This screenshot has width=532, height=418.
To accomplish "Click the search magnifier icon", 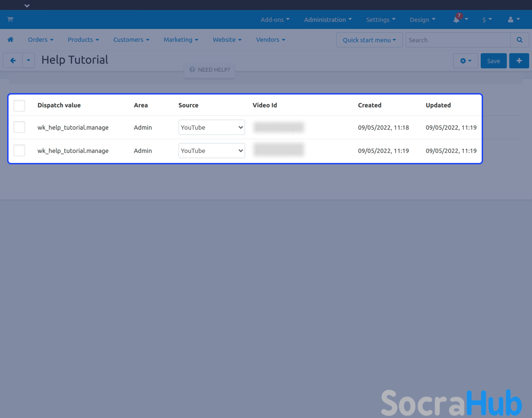I will tap(520, 40).
